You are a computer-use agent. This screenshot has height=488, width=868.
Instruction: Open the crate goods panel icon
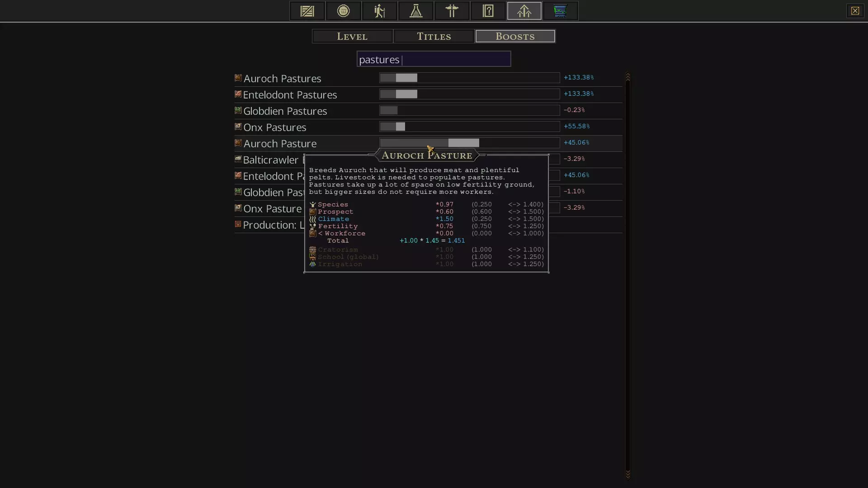point(307,11)
